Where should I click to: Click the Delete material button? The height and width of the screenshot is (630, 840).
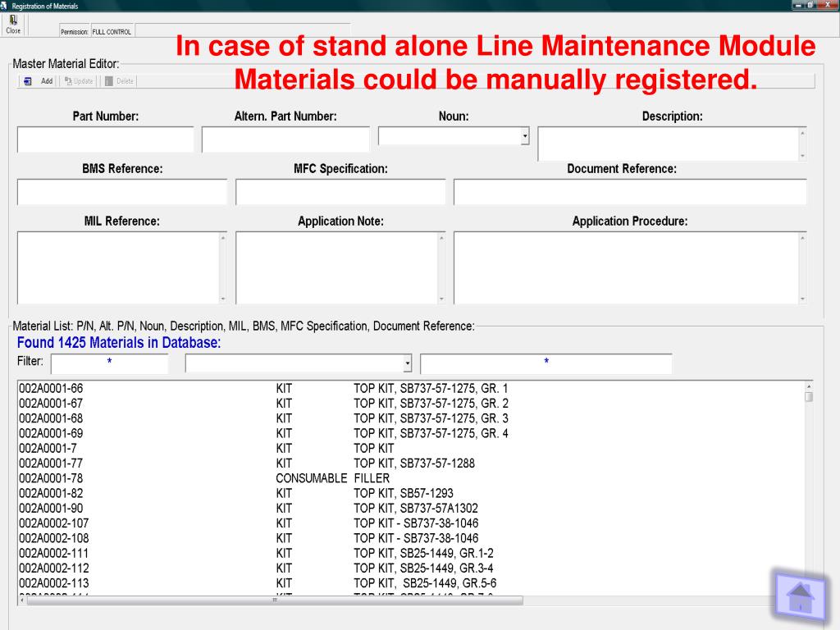click(x=119, y=81)
